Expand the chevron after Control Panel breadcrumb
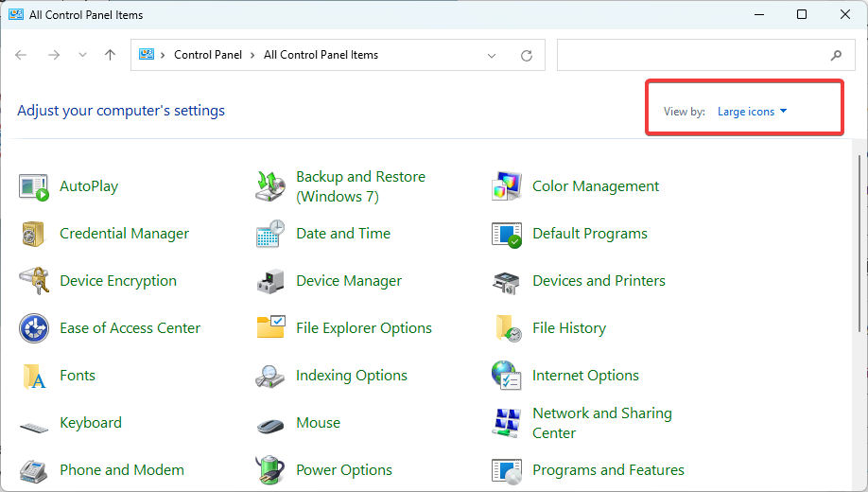The height and width of the screenshot is (492, 868). pyautogui.click(x=252, y=55)
